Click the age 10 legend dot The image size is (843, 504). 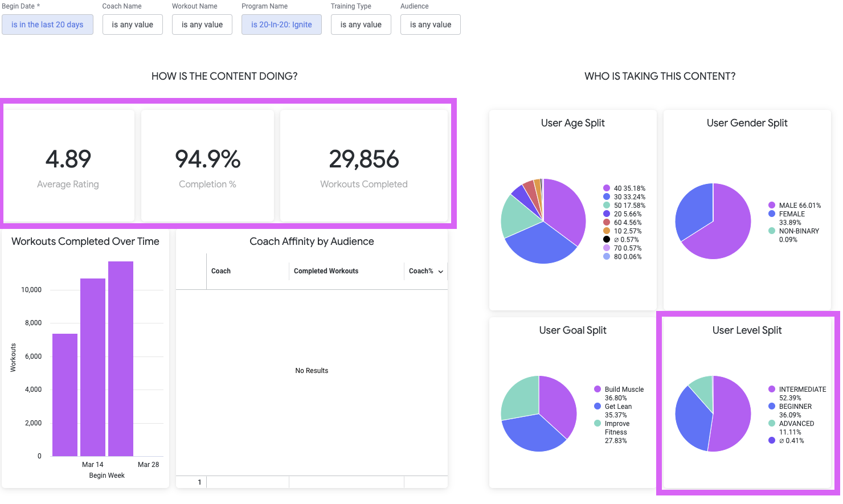pos(607,231)
